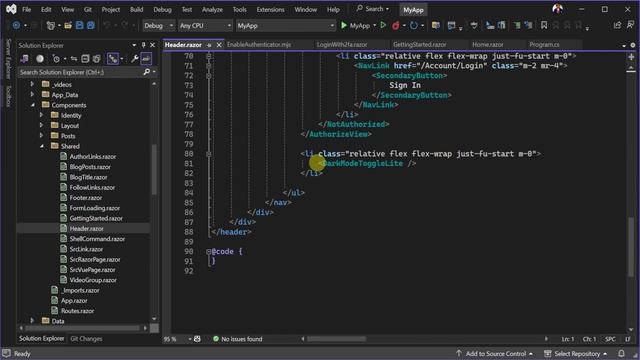Click the Visual Studio logo icon
Screen dimensions: 640x360
coord(11,9)
